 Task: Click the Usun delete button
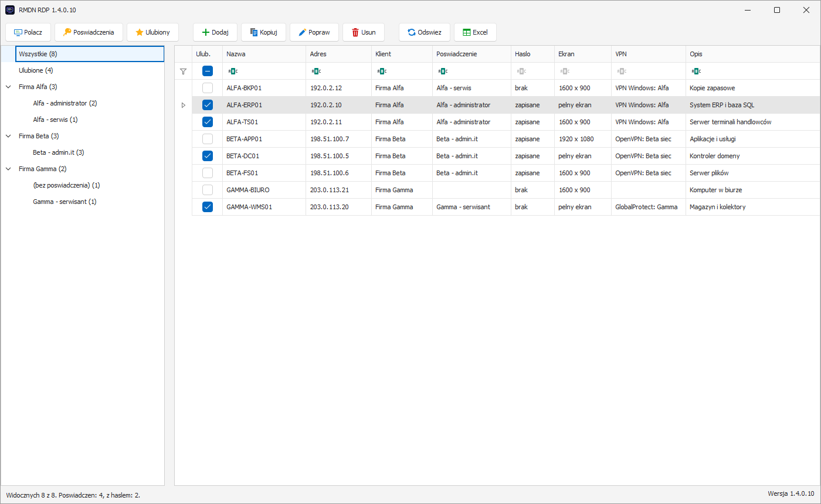364,32
